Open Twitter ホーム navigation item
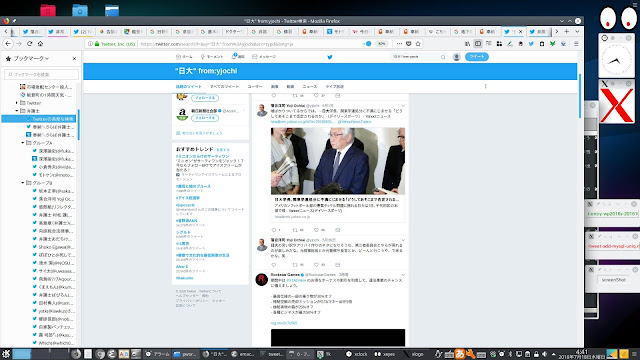Viewport: 640px width, 360px height. coord(184,57)
